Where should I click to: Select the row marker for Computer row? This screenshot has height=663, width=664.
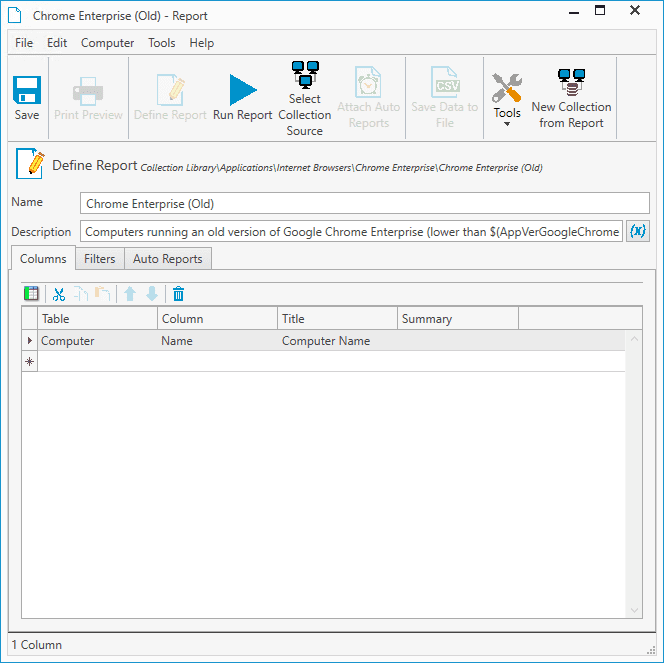pyautogui.click(x=30, y=340)
